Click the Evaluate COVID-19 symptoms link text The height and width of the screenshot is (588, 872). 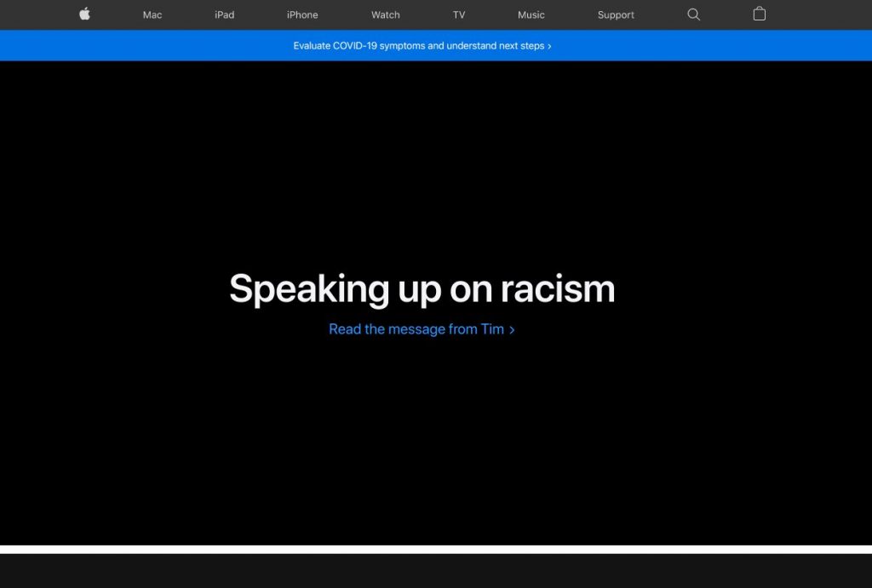[418, 46]
